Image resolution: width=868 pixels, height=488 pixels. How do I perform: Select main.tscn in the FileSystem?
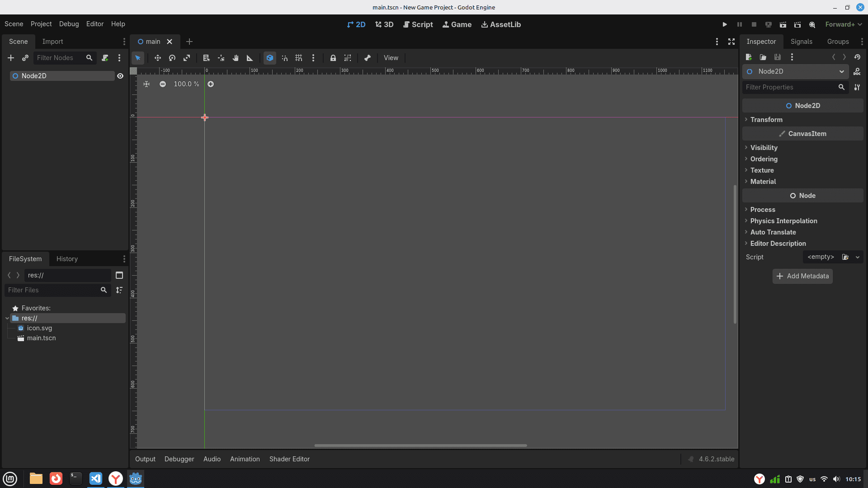41,338
